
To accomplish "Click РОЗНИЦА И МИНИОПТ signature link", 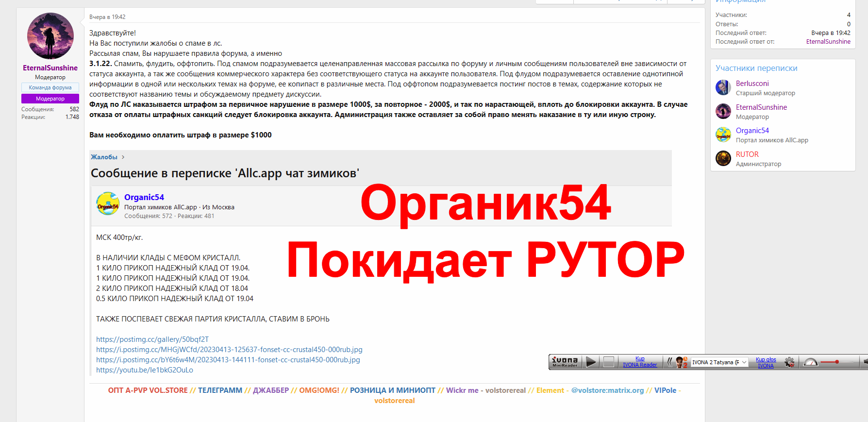I will [393, 390].
